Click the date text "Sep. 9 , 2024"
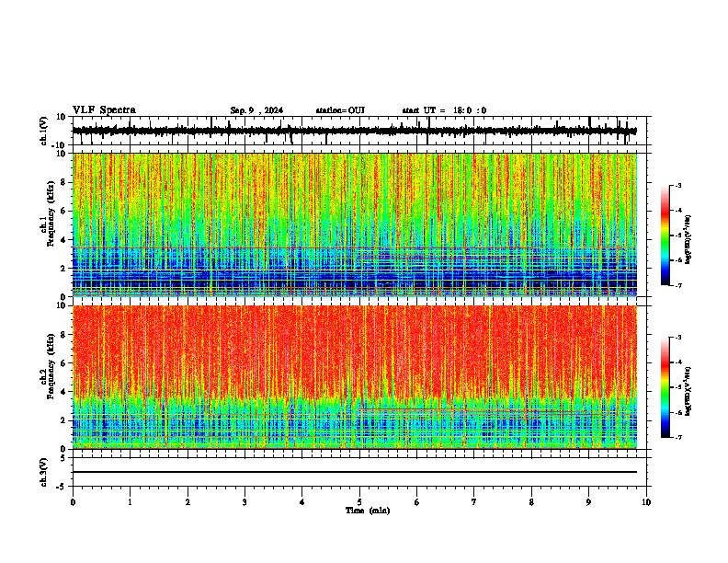728x563 pixels. (x=256, y=110)
